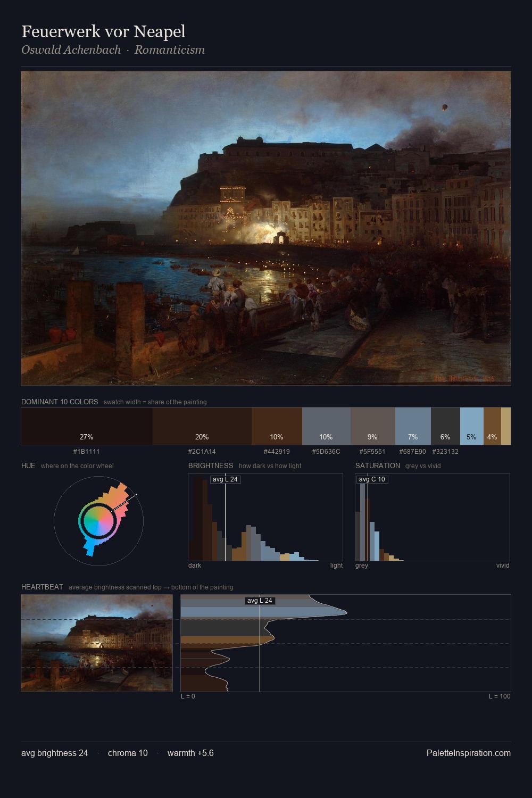The width and height of the screenshot is (532, 798).
Task: Click the artist name Oswald Achenbach
Action: coord(71,50)
